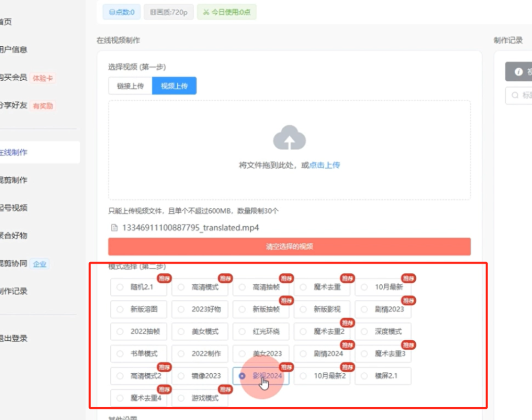Choose the 新版抽帧 mode
This screenshot has width=532, height=420.
[261, 309]
